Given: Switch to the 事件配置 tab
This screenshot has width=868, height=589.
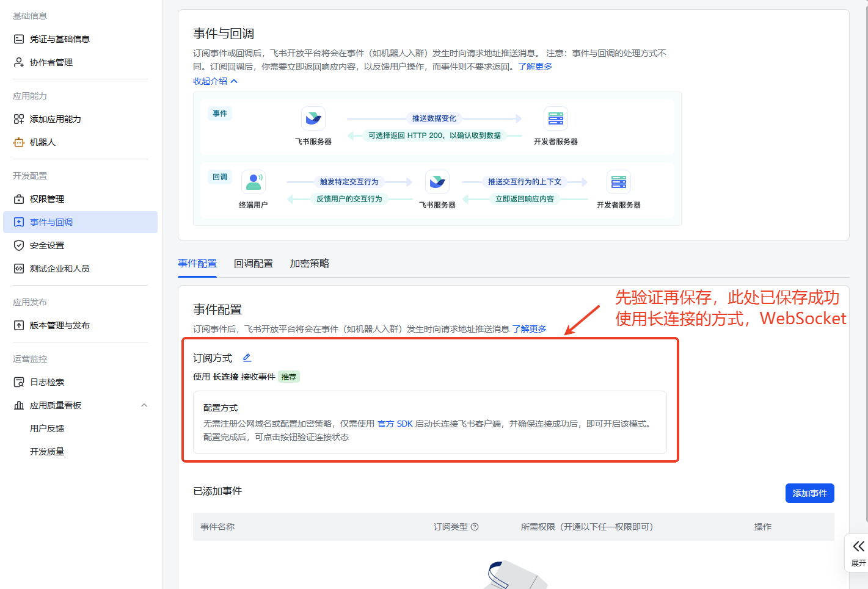Looking at the screenshot, I should 197,264.
